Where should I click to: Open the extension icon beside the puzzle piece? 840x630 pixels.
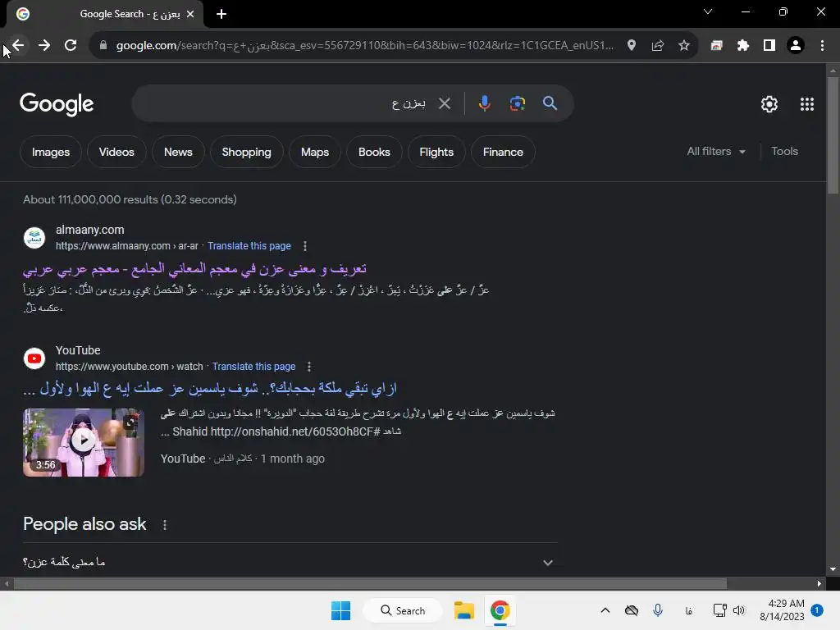click(717, 45)
